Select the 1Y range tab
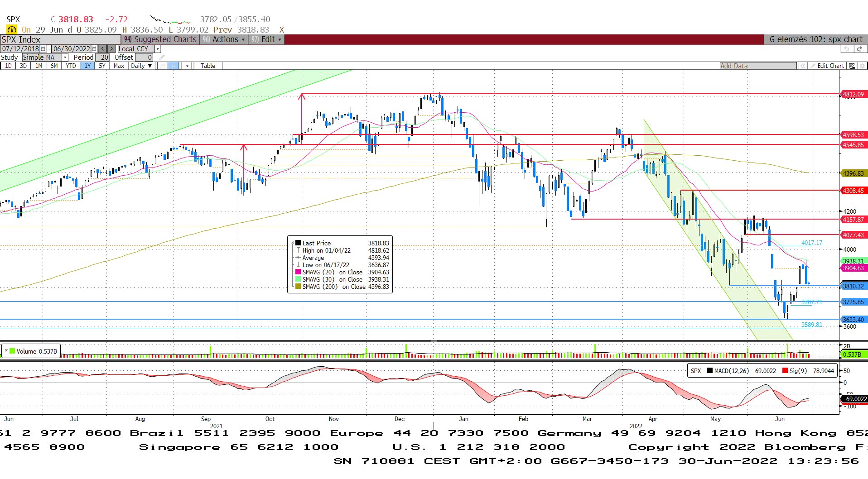Screen dimensions: 868x479 pyautogui.click(x=87, y=66)
